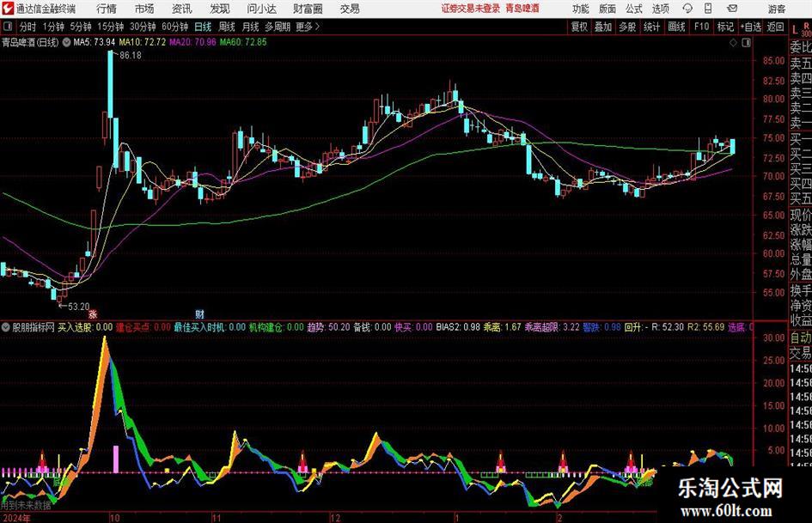The image size is (812, 523).
Task: Add stock via +自选 button
Action: point(751,27)
